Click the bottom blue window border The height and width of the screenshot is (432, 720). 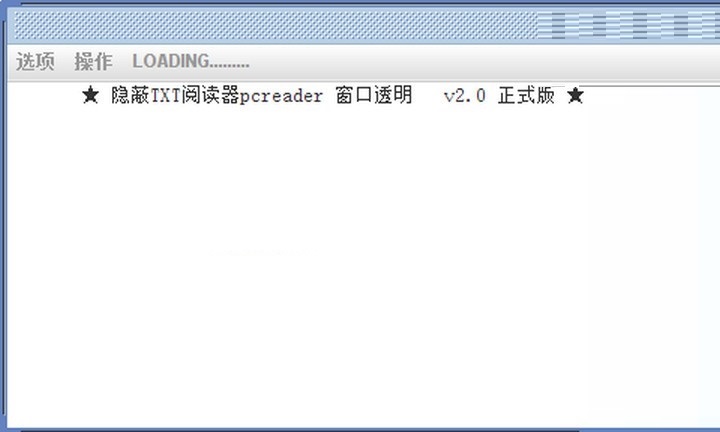pos(360,430)
